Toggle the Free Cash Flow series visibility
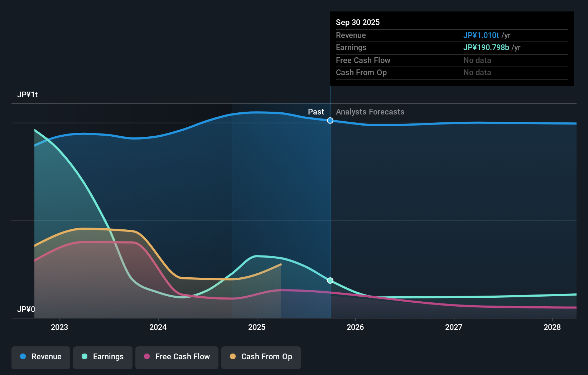This screenshot has width=588, height=375. point(177,357)
